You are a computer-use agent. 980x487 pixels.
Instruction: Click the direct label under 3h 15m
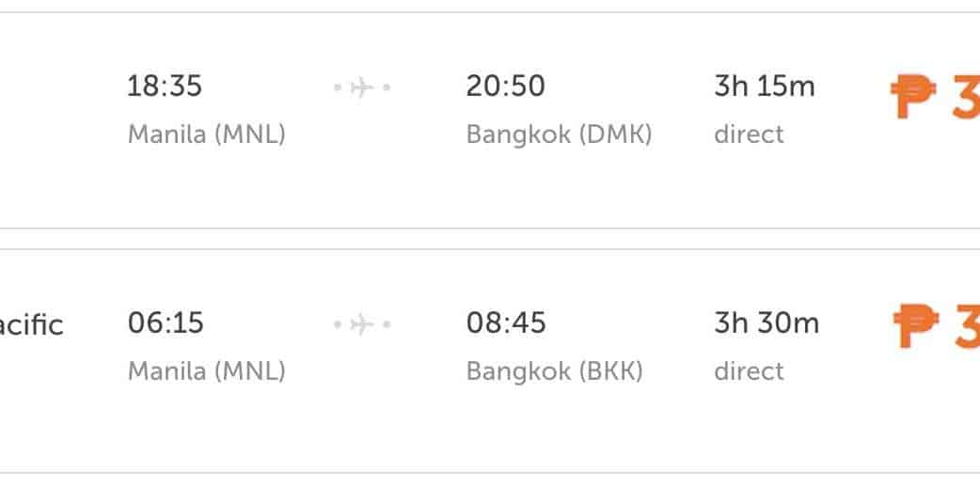(749, 134)
